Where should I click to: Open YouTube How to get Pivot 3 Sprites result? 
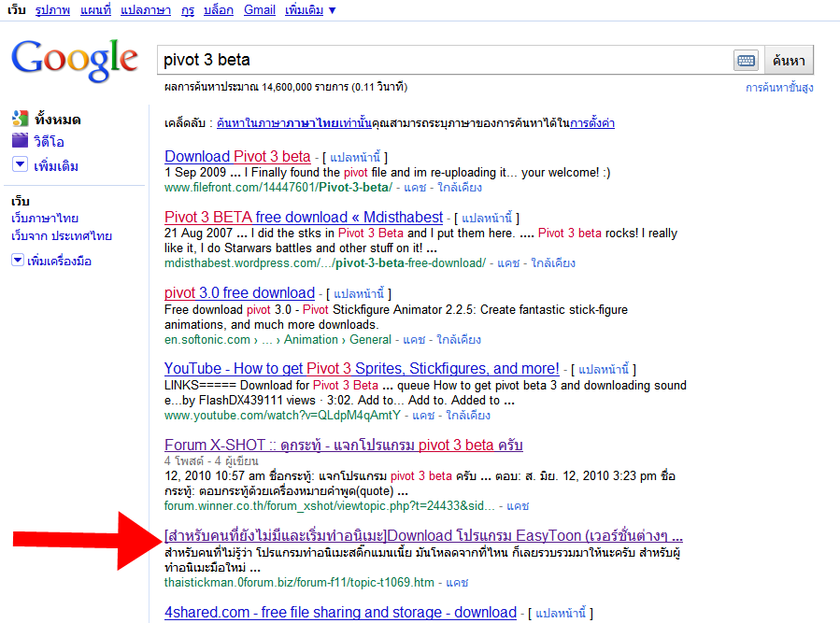pos(362,369)
